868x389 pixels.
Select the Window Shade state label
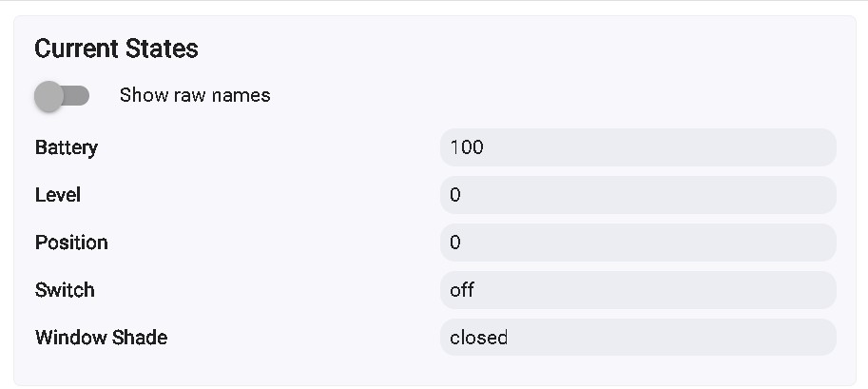coord(101,338)
